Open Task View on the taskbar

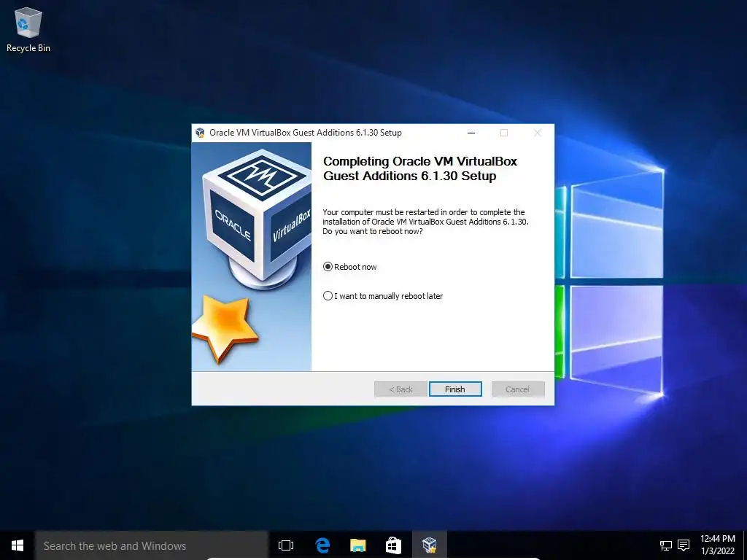tap(286, 545)
